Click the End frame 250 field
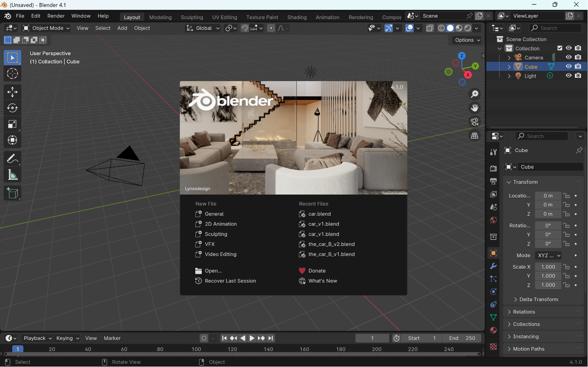The height and width of the screenshot is (367, 588). click(x=462, y=338)
